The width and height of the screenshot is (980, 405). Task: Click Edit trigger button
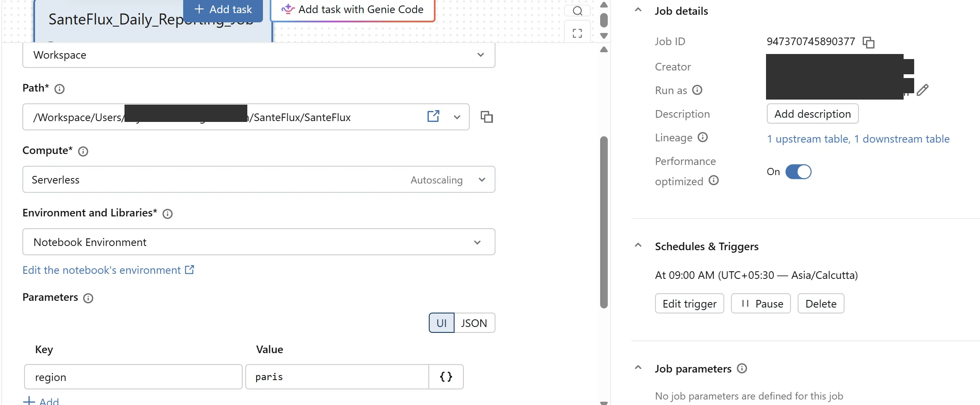click(689, 303)
